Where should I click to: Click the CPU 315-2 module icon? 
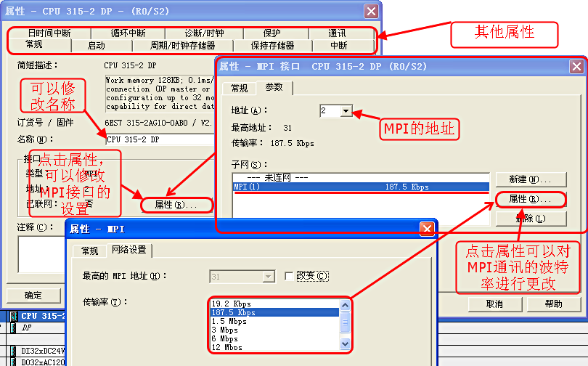(14, 316)
